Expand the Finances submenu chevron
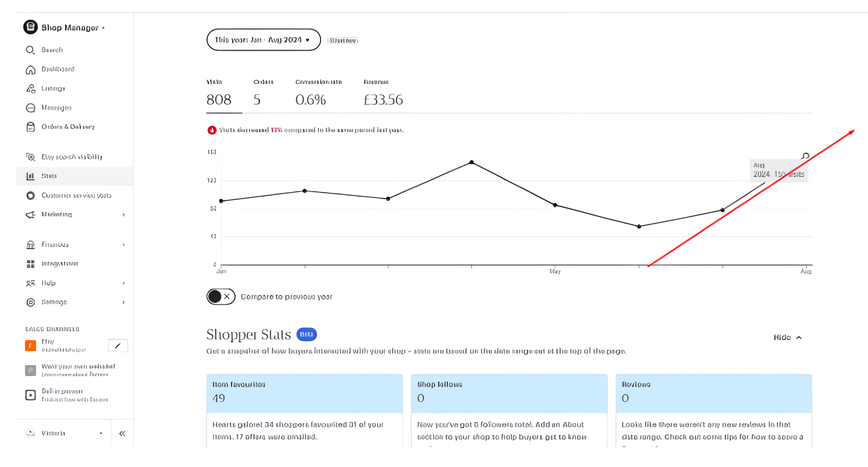The height and width of the screenshot is (467, 868). (123, 245)
